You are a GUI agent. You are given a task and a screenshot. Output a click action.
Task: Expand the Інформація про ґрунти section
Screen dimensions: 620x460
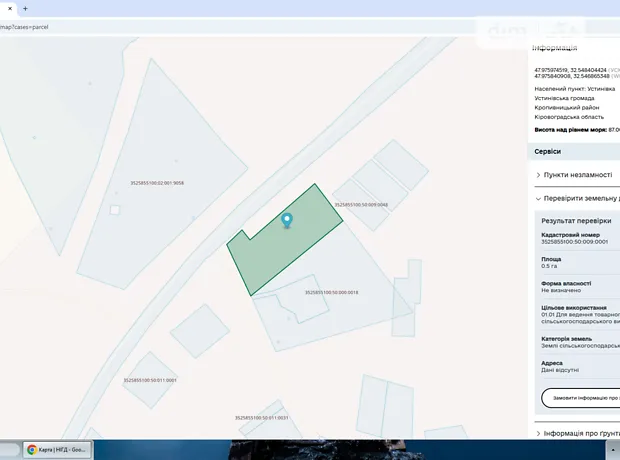[578, 433]
